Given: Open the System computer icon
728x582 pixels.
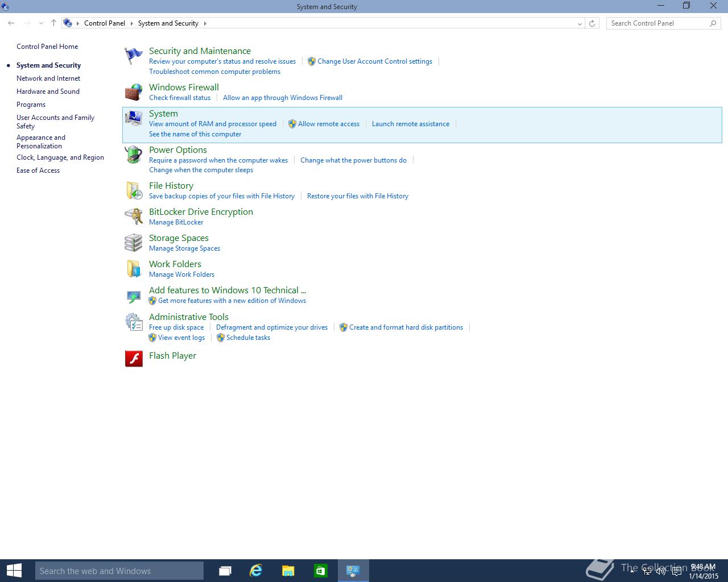Looking at the screenshot, I should 134,118.
